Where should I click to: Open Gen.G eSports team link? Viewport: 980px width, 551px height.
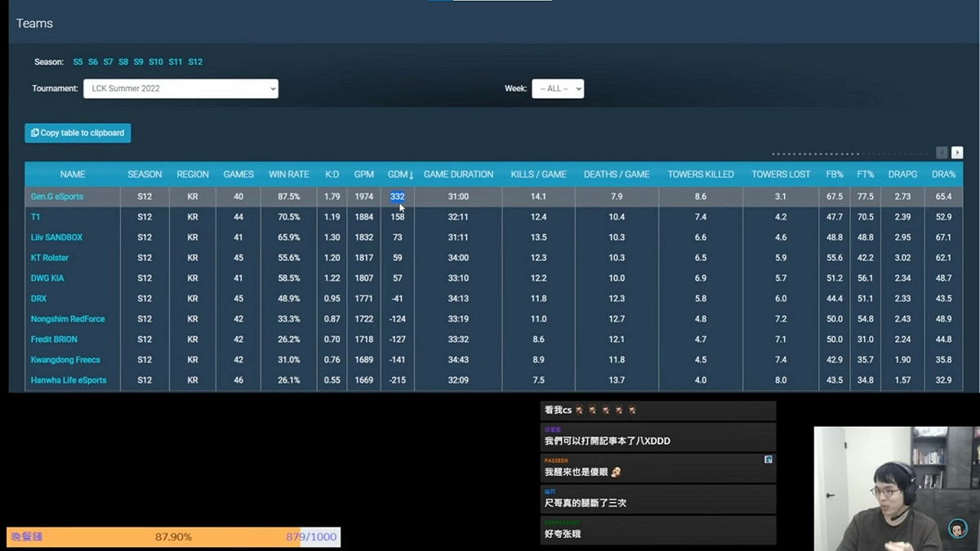pyautogui.click(x=57, y=197)
